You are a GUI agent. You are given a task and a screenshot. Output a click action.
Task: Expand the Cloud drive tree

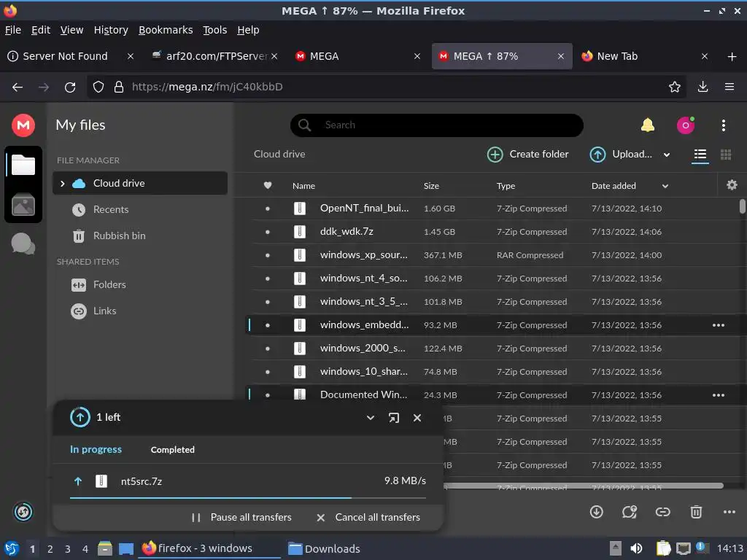(63, 183)
